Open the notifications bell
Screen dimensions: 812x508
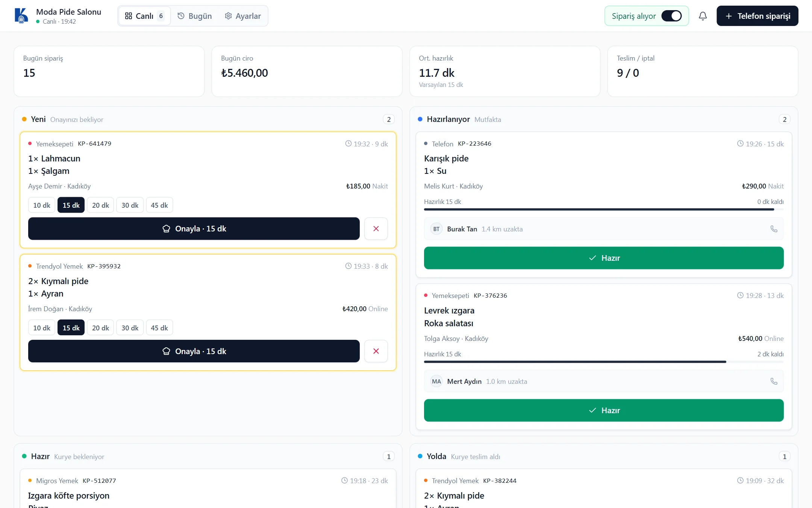[703, 16]
